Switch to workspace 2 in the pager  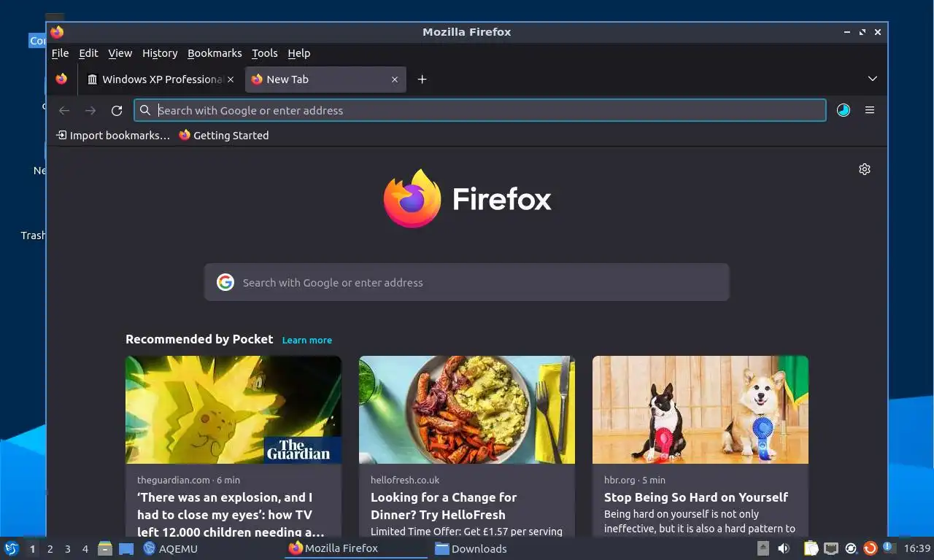click(50, 549)
